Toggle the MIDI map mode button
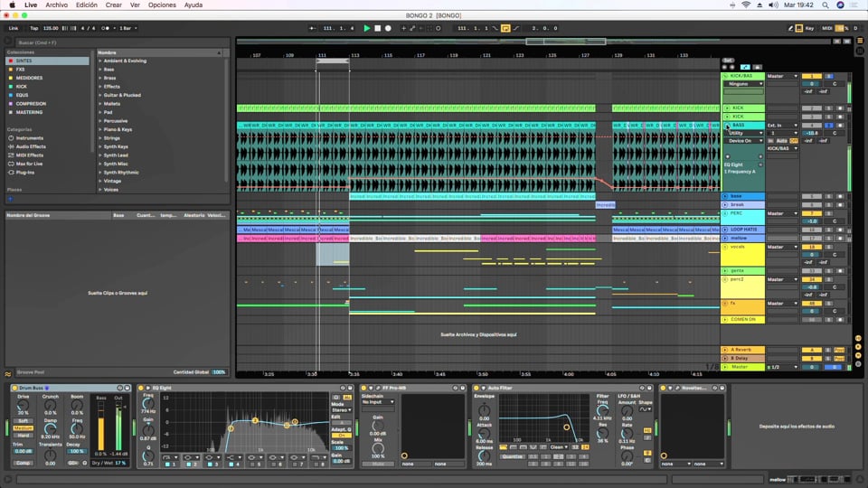The image size is (868, 488). 827,28
